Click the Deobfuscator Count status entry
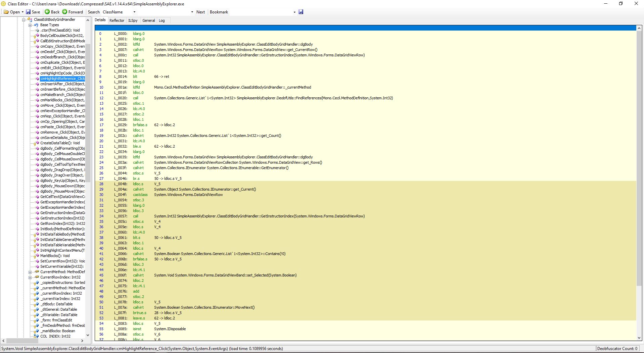 pyautogui.click(x=617, y=349)
